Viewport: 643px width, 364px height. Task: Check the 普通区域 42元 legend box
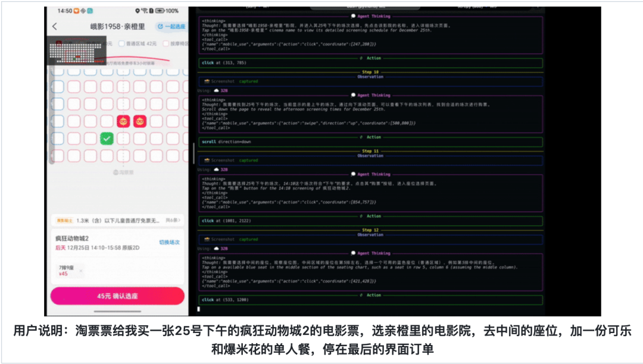122,43
